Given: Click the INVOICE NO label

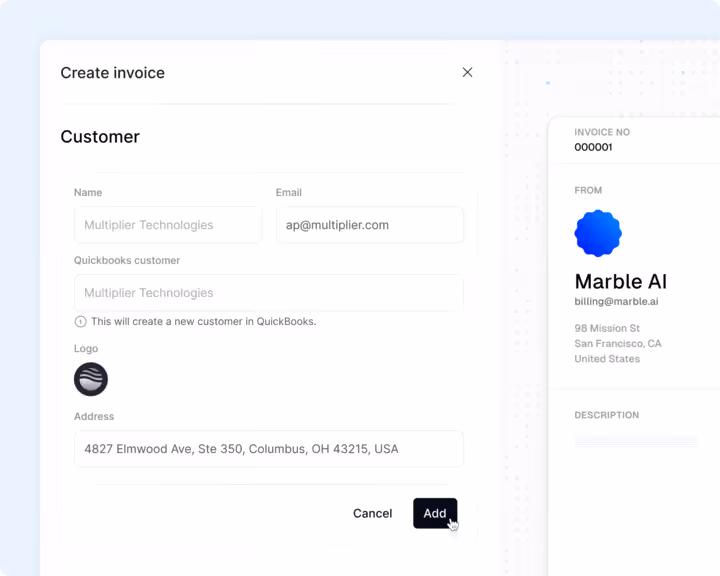Looking at the screenshot, I should pyautogui.click(x=602, y=132).
